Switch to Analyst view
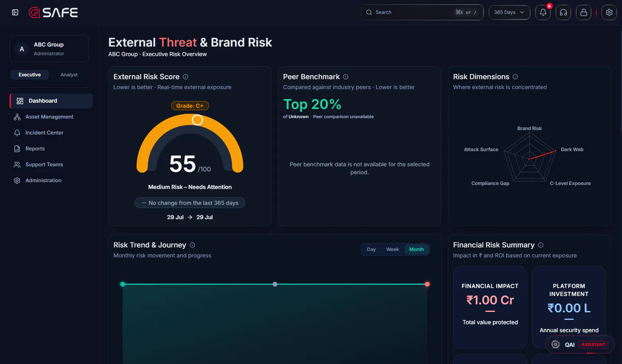 (69, 75)
